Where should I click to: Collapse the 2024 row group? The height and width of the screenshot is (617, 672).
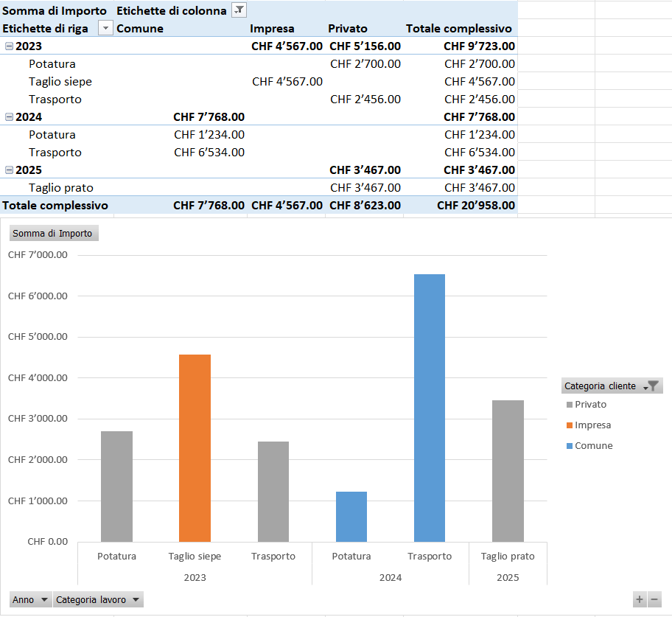click(x=9, y=117)
